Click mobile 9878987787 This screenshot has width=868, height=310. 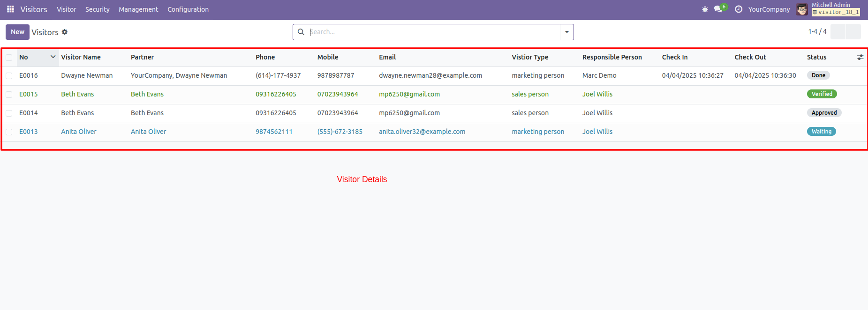[336, 75]
